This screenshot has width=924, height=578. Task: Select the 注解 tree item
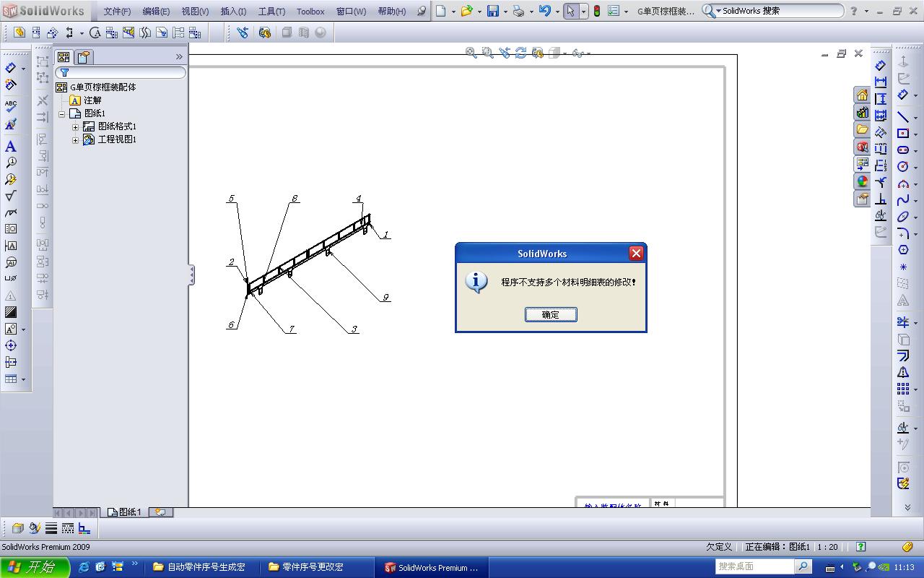pos(92,100)
